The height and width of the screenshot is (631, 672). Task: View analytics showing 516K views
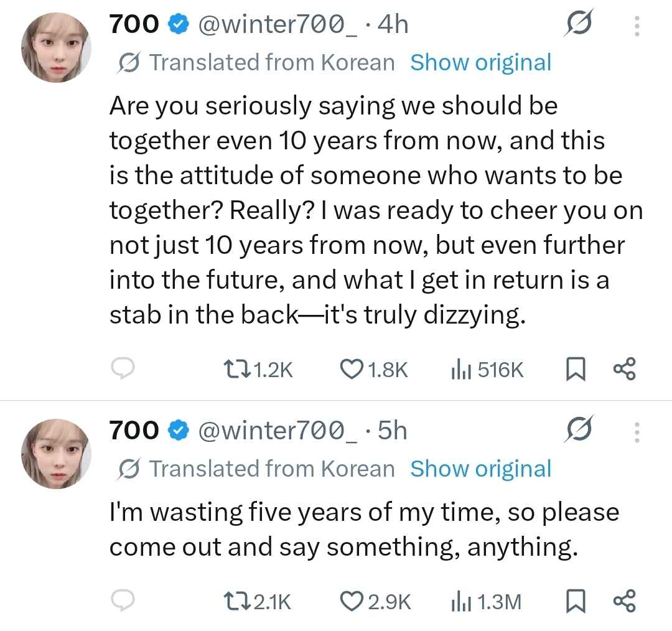point(487,370)
